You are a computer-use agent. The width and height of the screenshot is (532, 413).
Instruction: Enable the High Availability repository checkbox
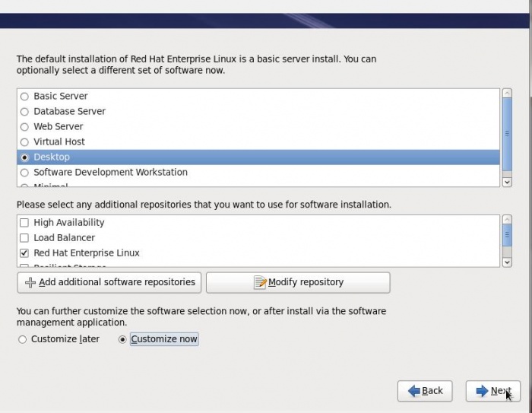24,223
